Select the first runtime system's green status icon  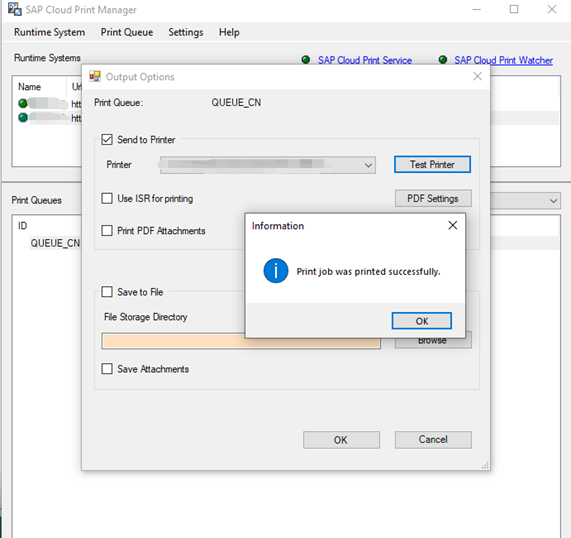23,103
